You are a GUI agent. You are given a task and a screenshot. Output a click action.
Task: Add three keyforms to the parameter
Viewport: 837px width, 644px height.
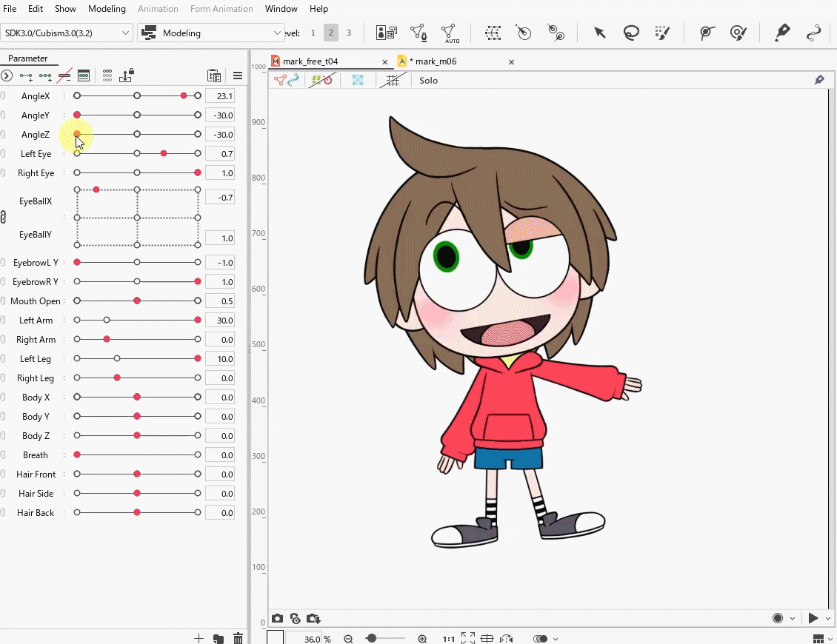tap(45, 76)
